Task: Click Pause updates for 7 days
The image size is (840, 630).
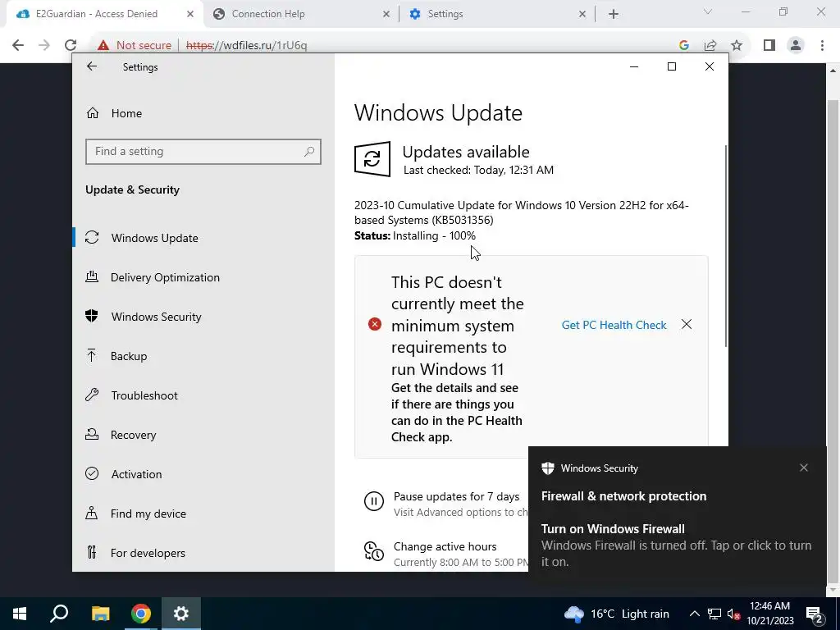Action: point(456,496)
